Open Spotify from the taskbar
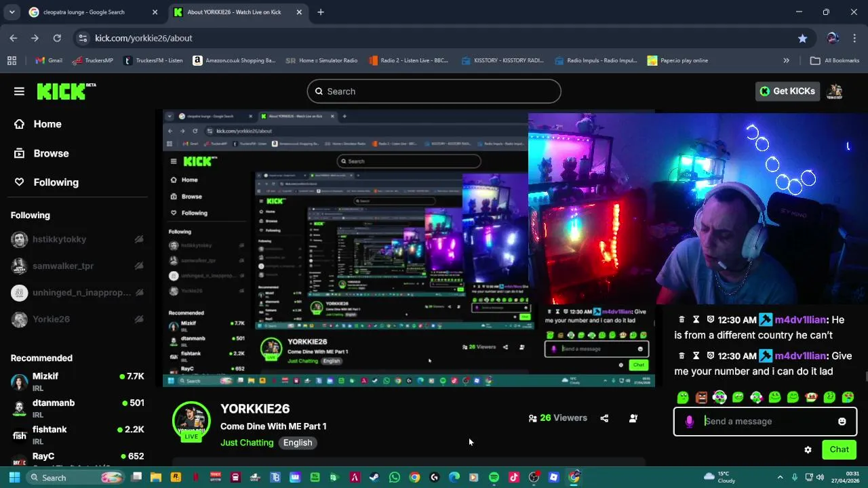868x488 pixels. click(x=494, y=477)
